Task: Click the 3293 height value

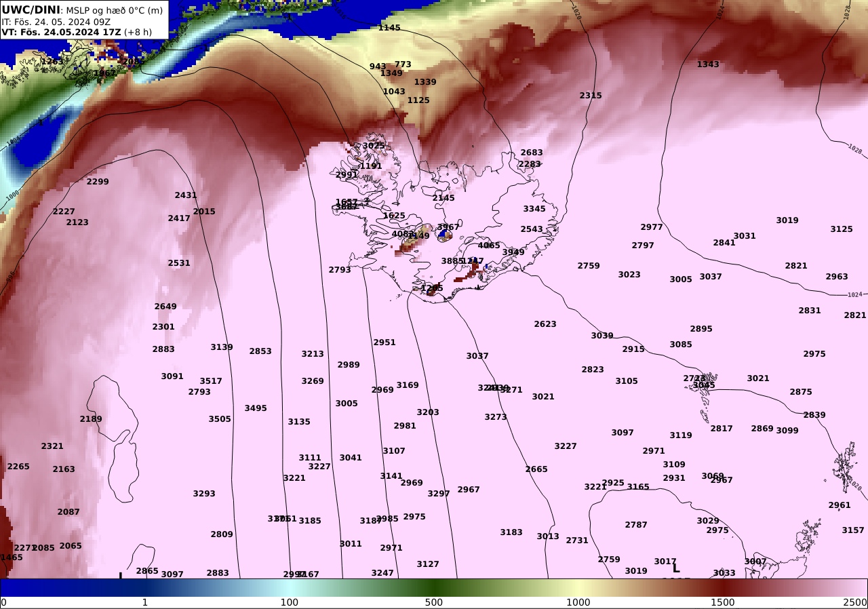Action: coord(204,494)
